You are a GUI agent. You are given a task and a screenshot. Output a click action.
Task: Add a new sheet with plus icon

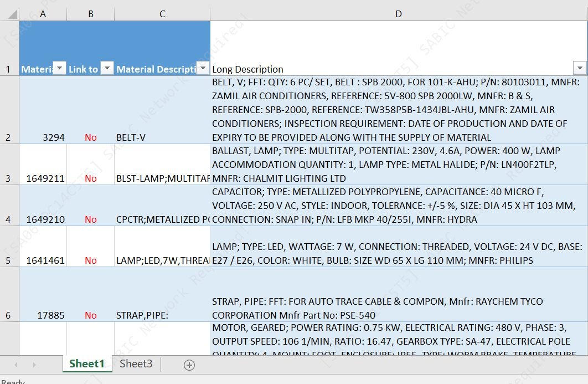(189, 365)
